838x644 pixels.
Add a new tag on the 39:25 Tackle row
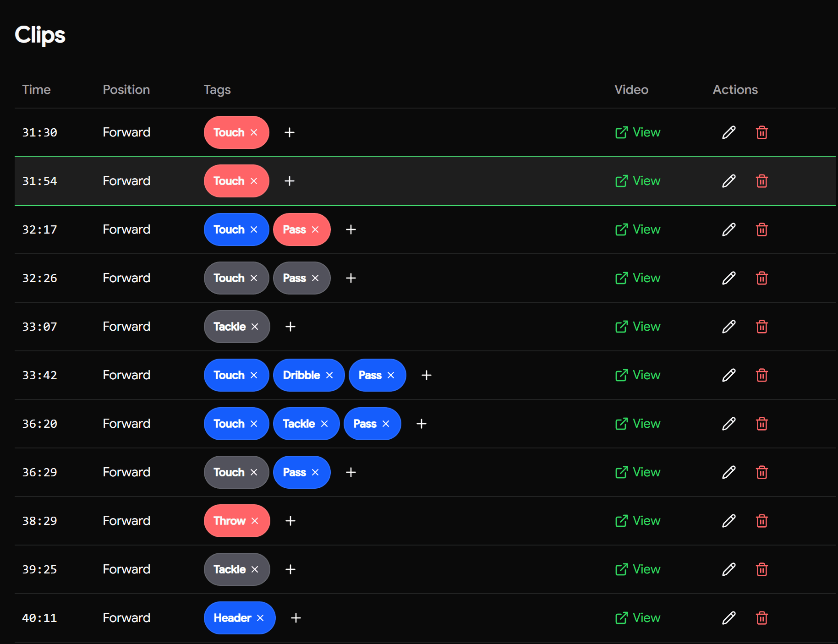(290, 569)
